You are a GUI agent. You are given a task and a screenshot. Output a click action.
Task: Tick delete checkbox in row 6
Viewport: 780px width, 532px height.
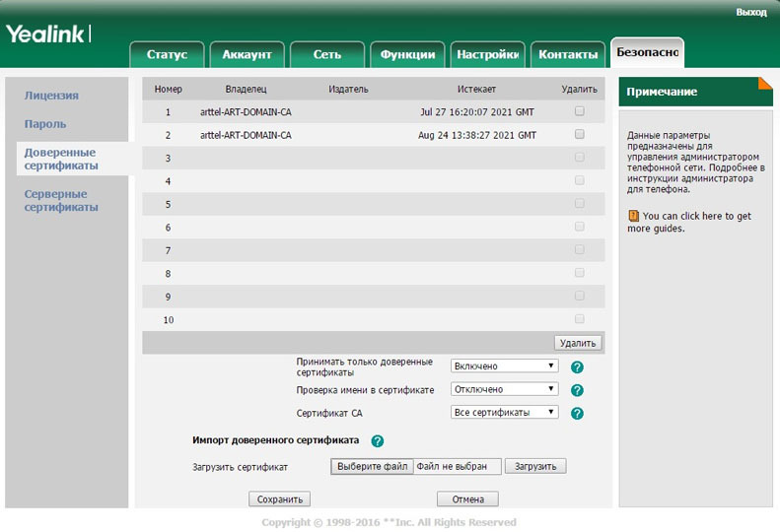579,227
